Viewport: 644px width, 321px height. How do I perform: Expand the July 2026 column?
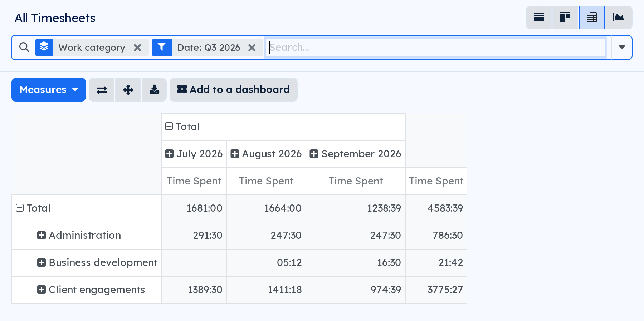pyautogui.click(x=194, y=154)
